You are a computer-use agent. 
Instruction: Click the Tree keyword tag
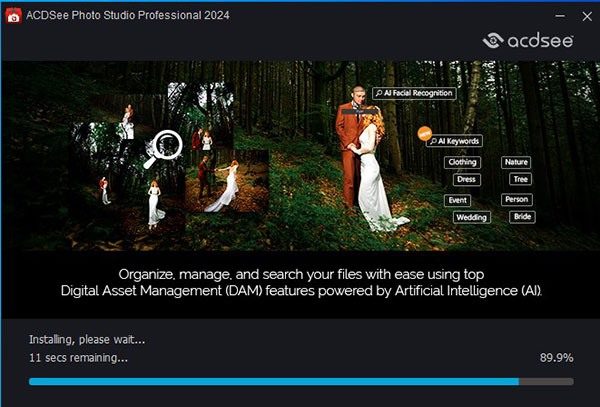[x=520, y=180]
